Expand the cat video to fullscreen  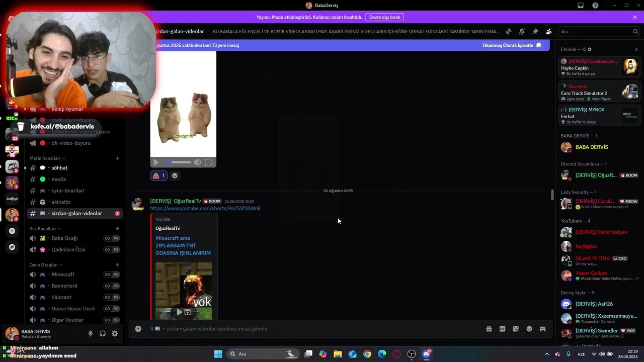[x=208, y=162]
